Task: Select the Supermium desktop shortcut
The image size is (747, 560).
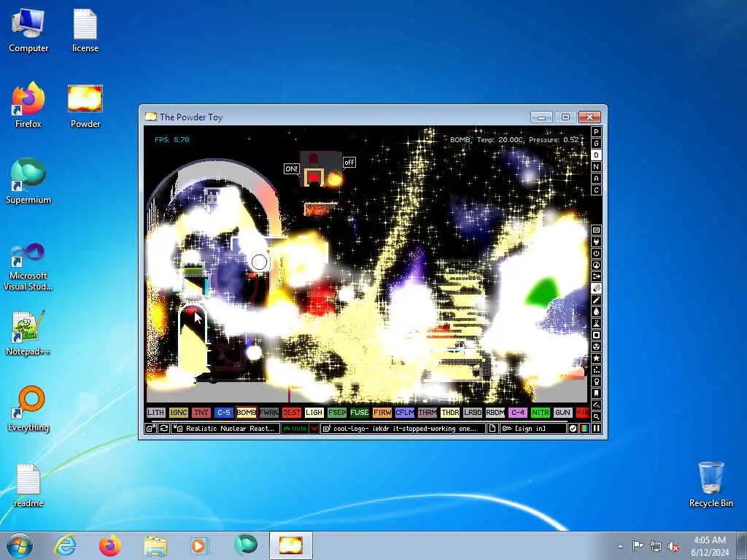Action: [x=28, y=182]
